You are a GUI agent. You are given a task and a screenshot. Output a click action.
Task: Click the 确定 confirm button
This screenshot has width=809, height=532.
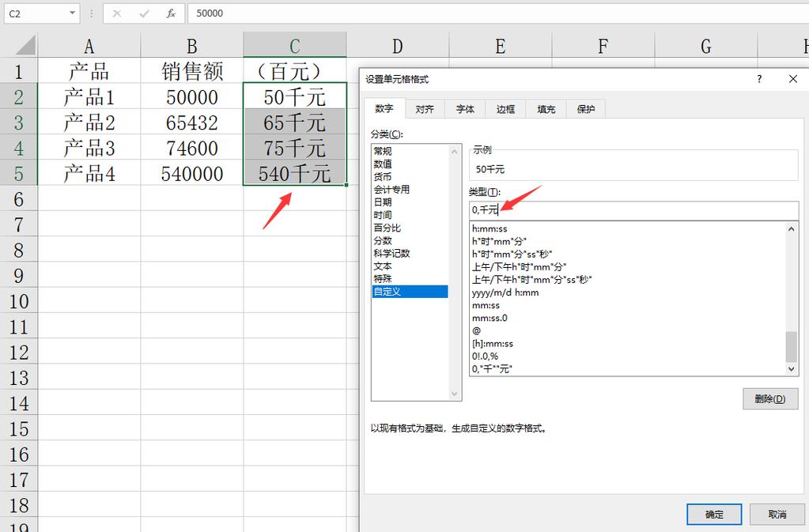pos(713,514)
